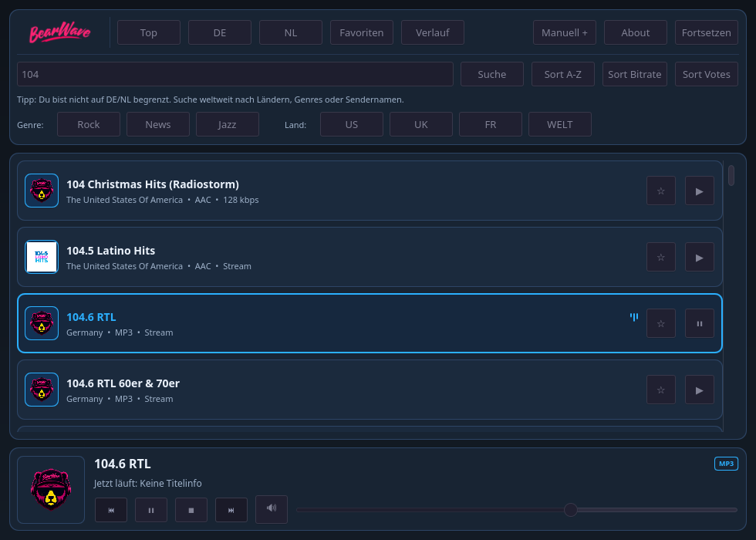756x540 pixels.
Task: Click 104.5 Latino Hits logo thumbnail
Action: click(42, 257)
